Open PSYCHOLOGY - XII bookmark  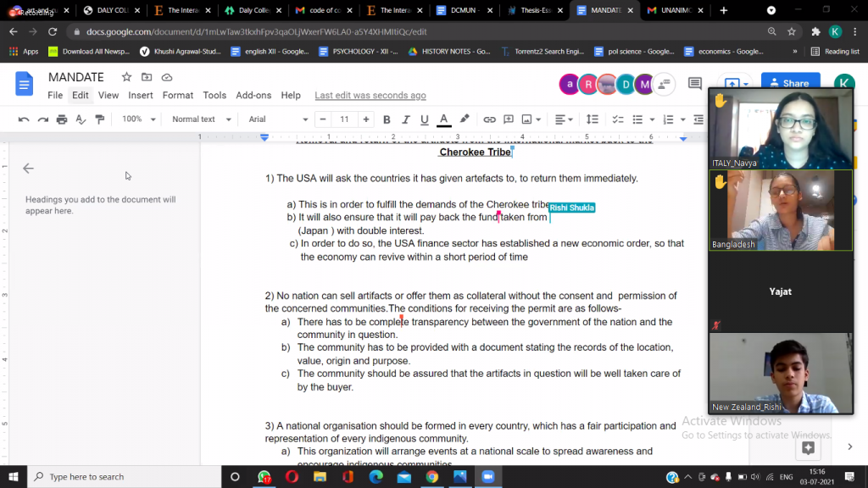click(x=359, y=52)
